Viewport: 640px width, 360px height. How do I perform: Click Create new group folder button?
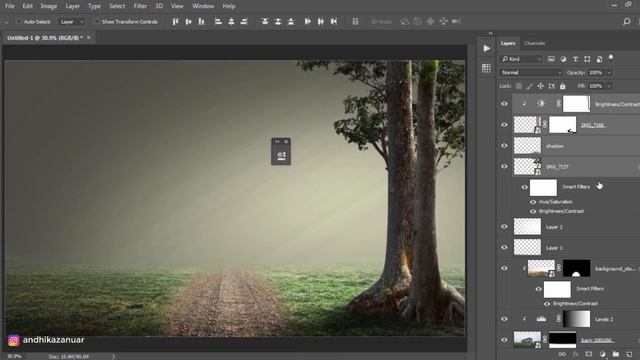(x=616, y=354)
